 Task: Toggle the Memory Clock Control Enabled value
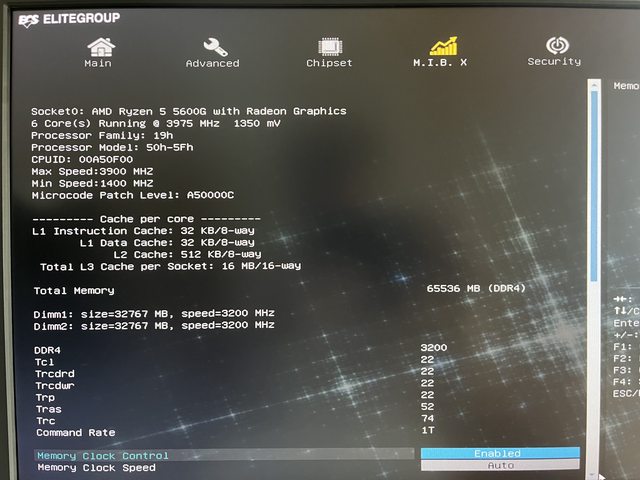click(498, 453)
